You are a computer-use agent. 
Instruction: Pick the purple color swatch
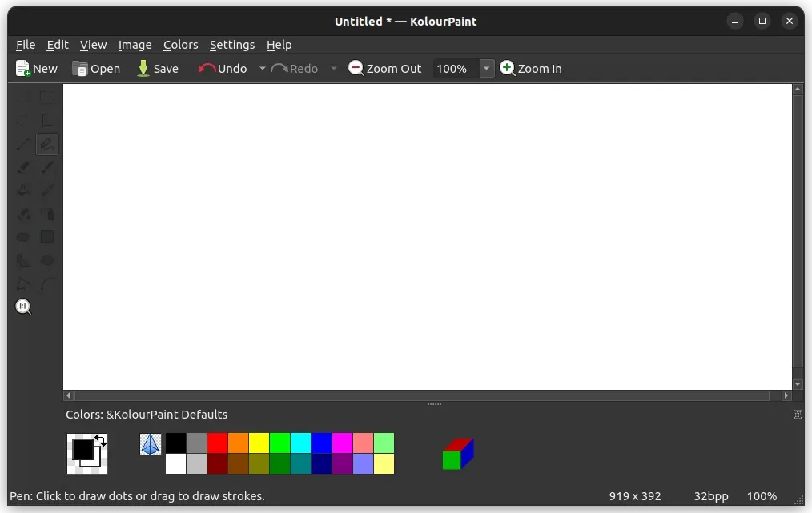click(342, 464)
